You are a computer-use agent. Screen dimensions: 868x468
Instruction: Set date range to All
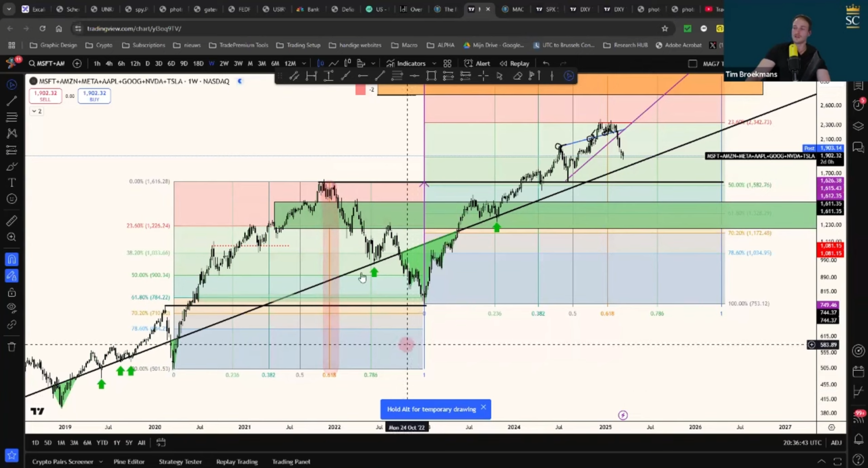click(141, 443)
